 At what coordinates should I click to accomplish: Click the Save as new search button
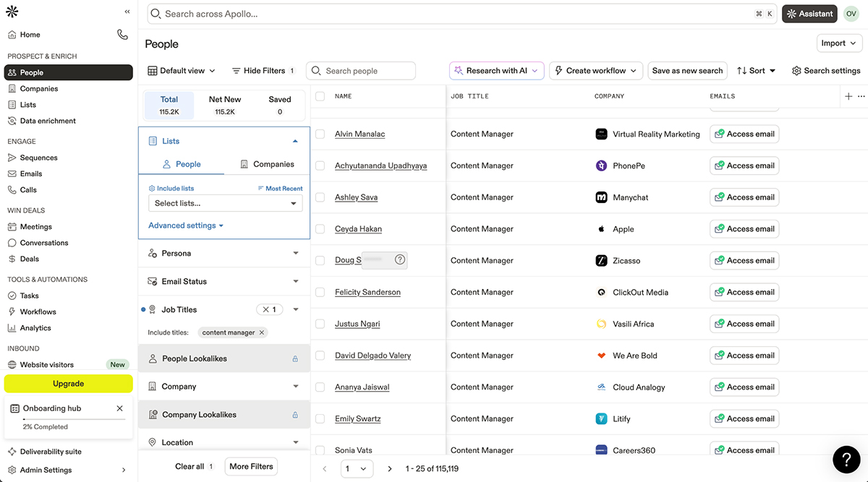point(687,71)
